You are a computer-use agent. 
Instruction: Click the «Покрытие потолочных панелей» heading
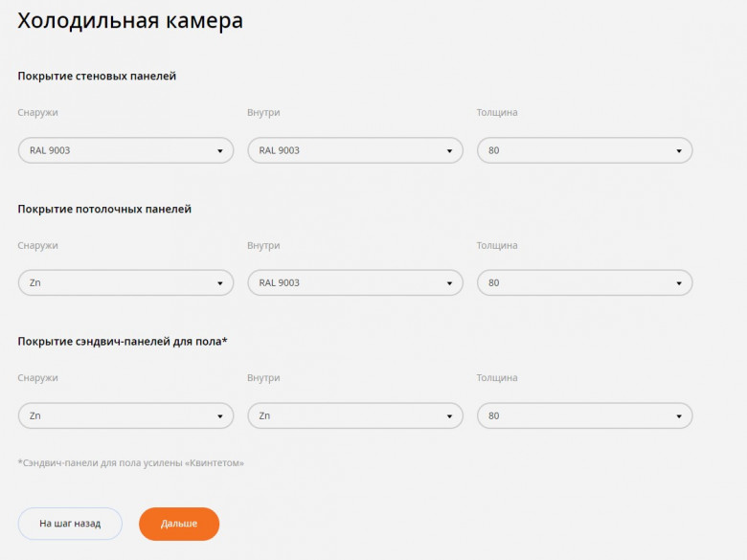coord(104,209)
